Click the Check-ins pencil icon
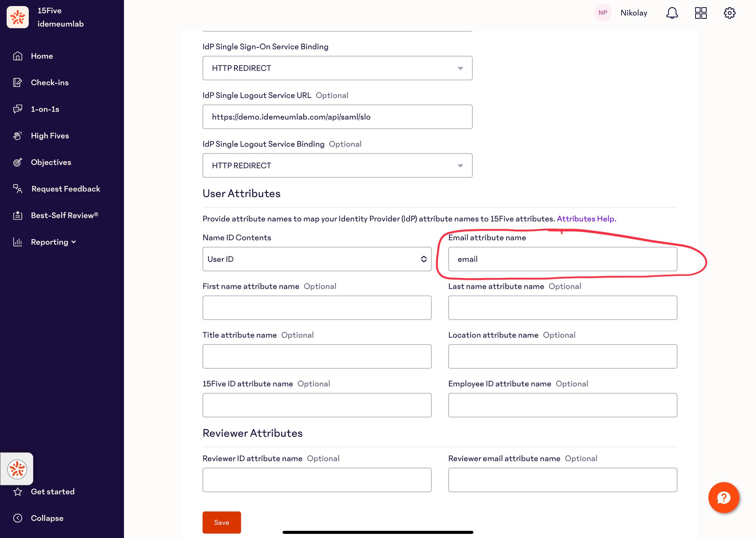The image size is (756, 538). tap(17, 82)
